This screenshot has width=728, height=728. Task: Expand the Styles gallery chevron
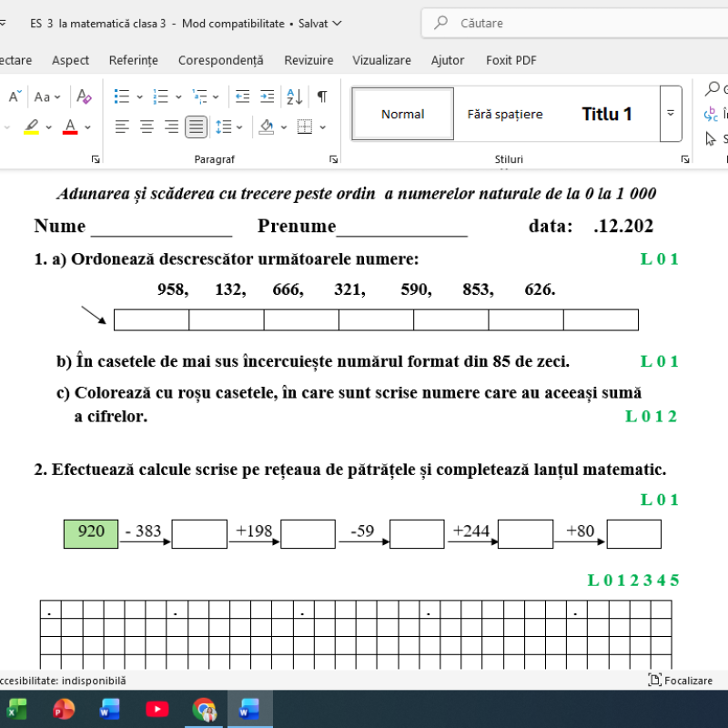(671, 114)
